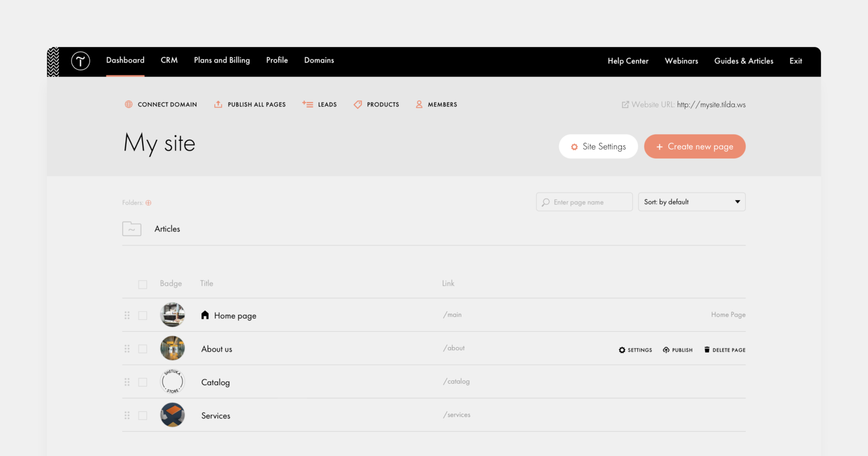Click the Publish icon in About us row
The width and height of the screenshot is (868, 456).
666,350
